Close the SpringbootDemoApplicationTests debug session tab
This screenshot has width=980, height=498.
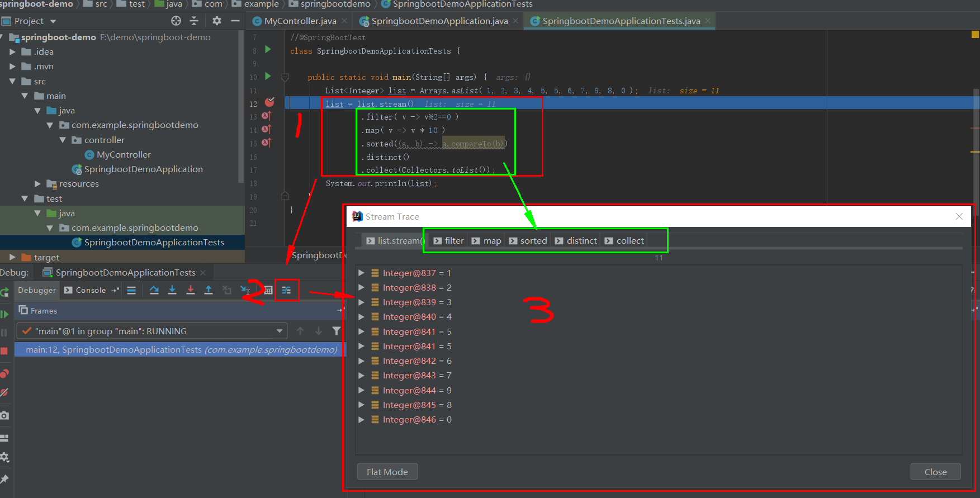203,273
